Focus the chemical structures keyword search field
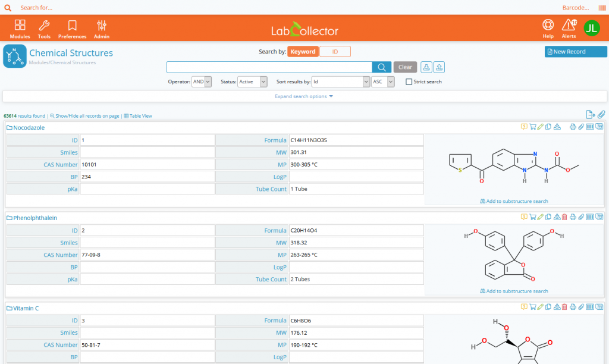 click(x=269, y=67)
